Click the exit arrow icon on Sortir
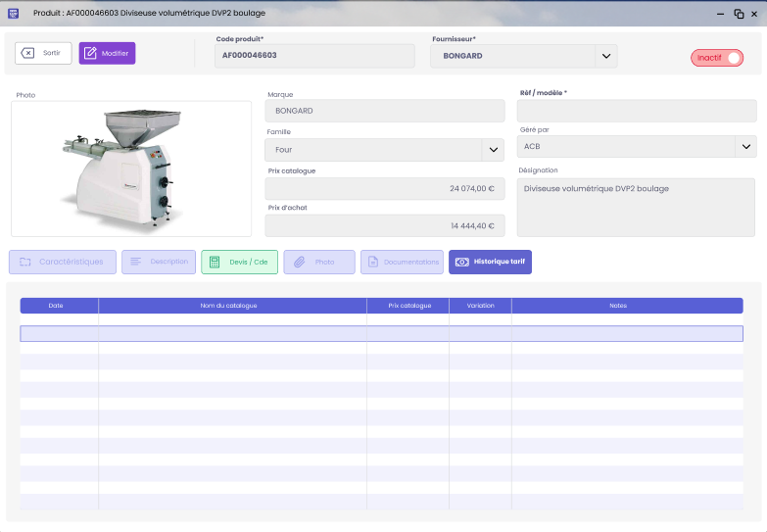Screen dimensions: 767x532 pyautogui.click(x=28, y=53)
